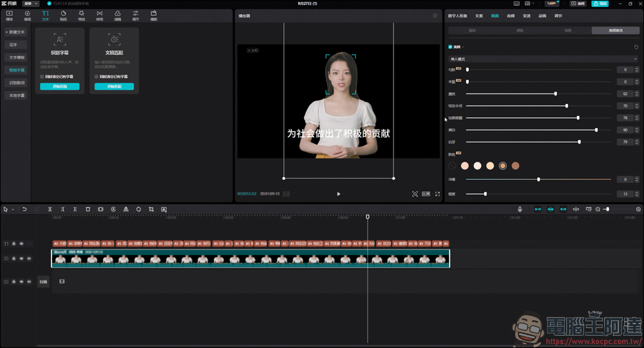Select the darkest skin tone swatch
The image size is (644, 348).
click(x=515, y=166)
